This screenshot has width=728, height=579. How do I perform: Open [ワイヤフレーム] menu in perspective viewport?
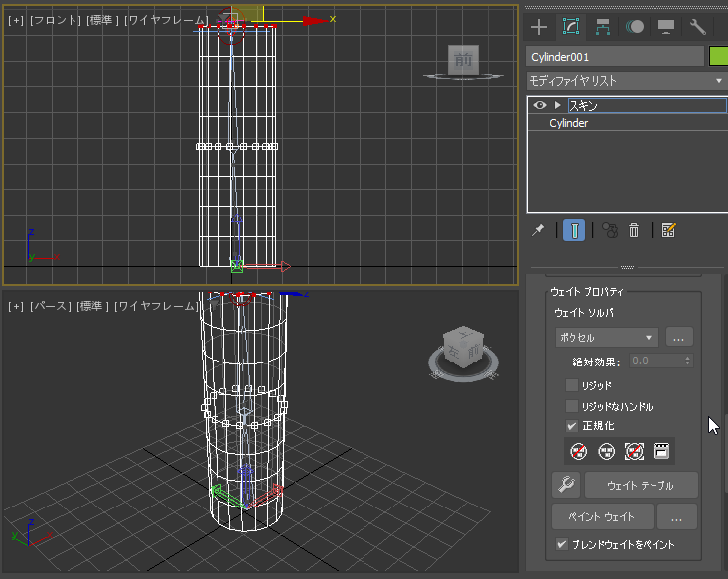pos(157,306)
